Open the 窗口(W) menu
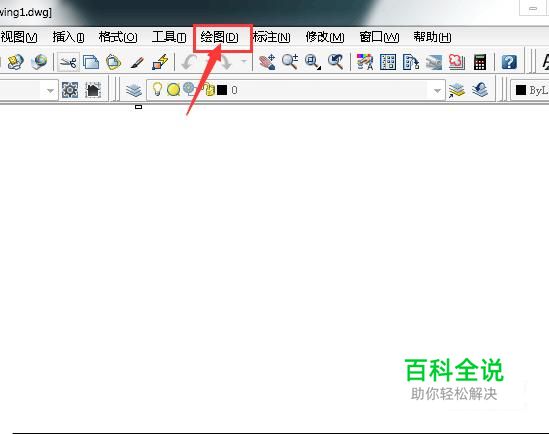 379,37
